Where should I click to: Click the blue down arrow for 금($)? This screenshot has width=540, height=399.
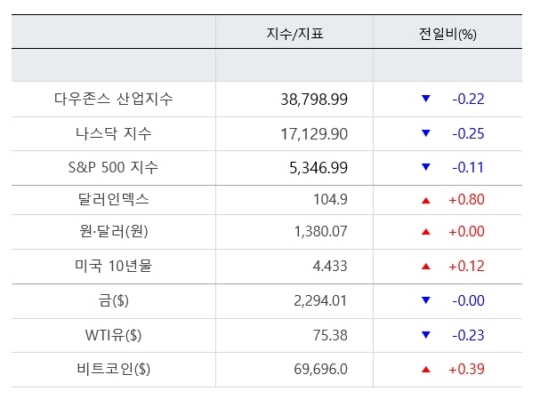[426, 300]
